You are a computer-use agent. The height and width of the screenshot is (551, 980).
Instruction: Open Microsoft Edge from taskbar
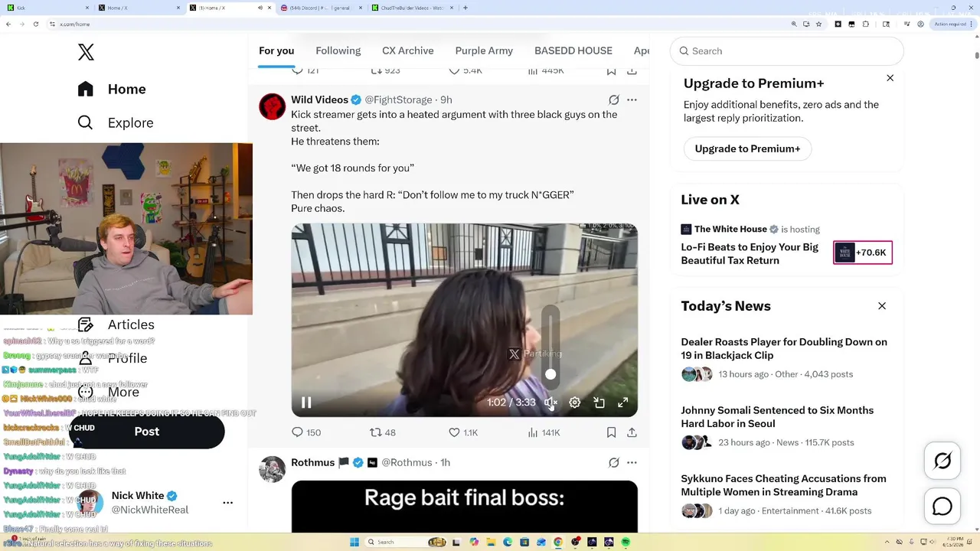click(x=508, y=542)
